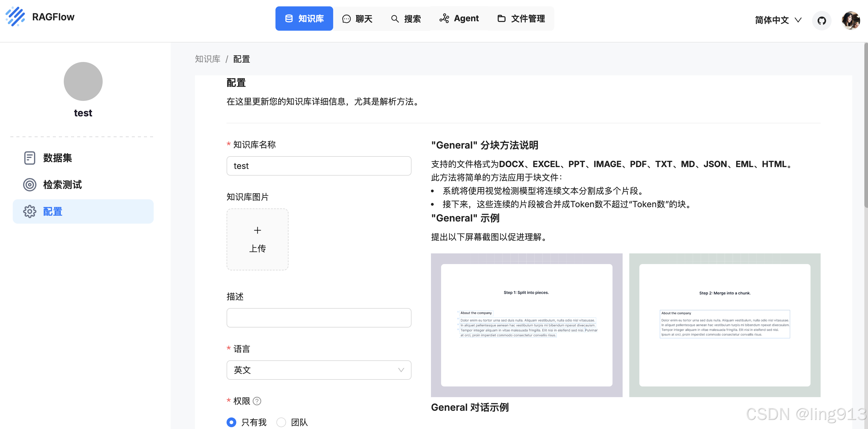The image size is (868, 429).
Task: Click the 配置 breadcrumb text
Action: pos(241,59)
